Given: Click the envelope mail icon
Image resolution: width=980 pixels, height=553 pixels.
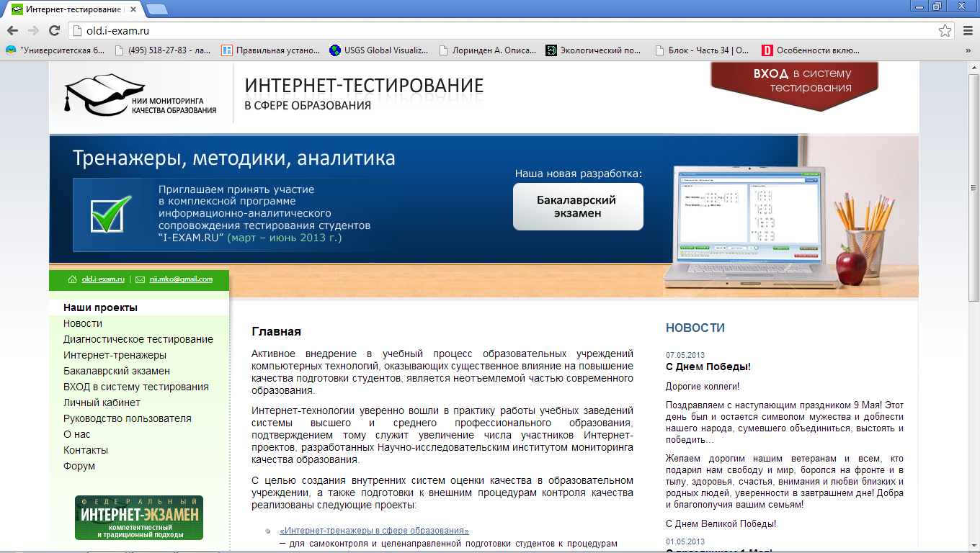Looking at the screenshot, I should pyautogui.click(x=141, y=279).
